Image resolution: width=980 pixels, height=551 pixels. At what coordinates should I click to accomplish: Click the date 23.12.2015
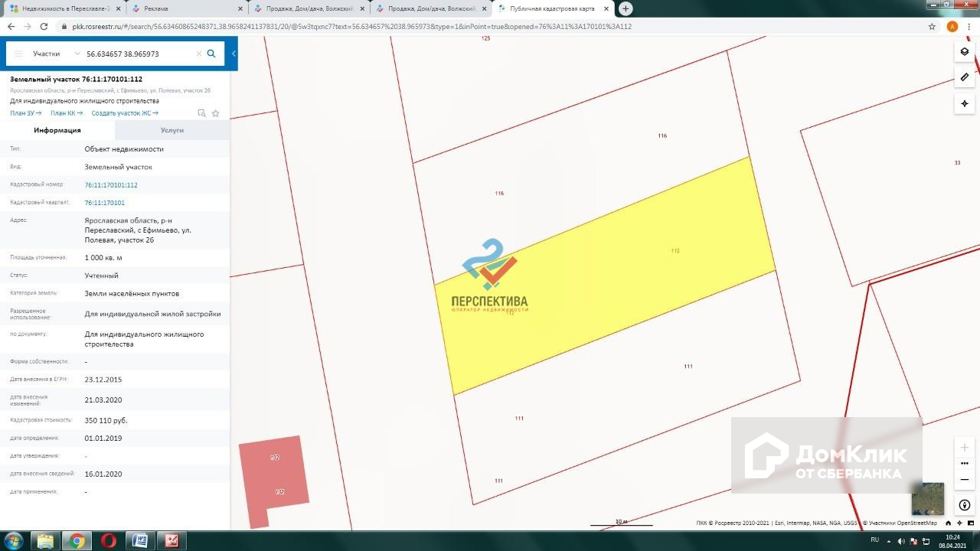103,380
